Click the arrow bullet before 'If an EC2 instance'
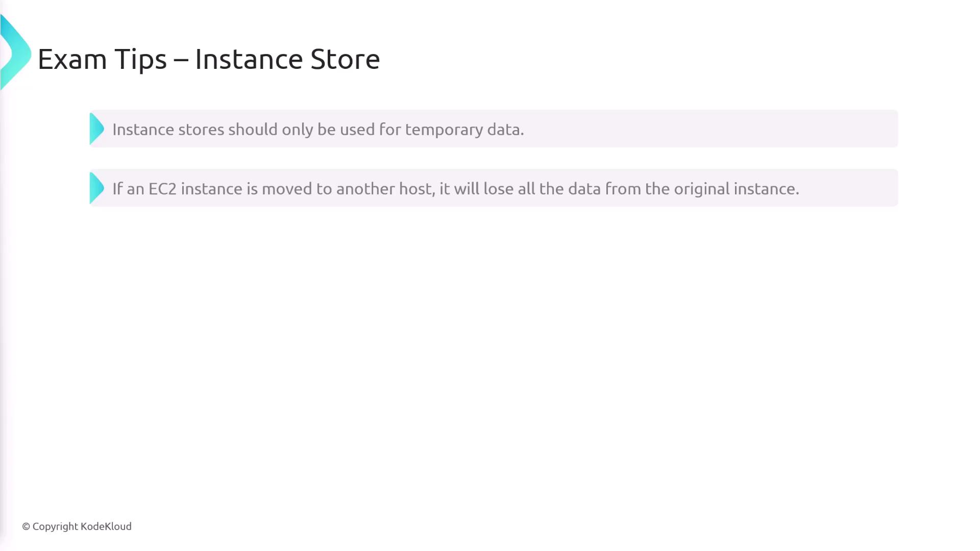This screenshot has height=551, width=980. (x=96, y=188)
